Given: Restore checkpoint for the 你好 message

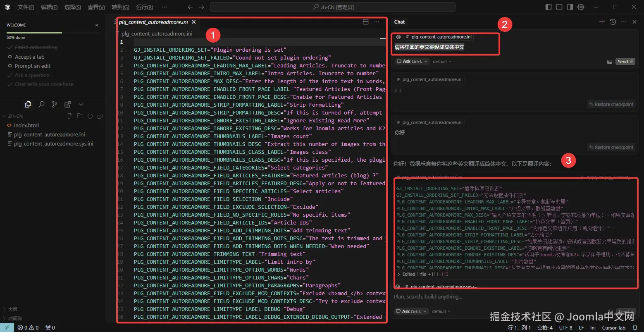Looking at the screenshot, I should coord(611,147).
